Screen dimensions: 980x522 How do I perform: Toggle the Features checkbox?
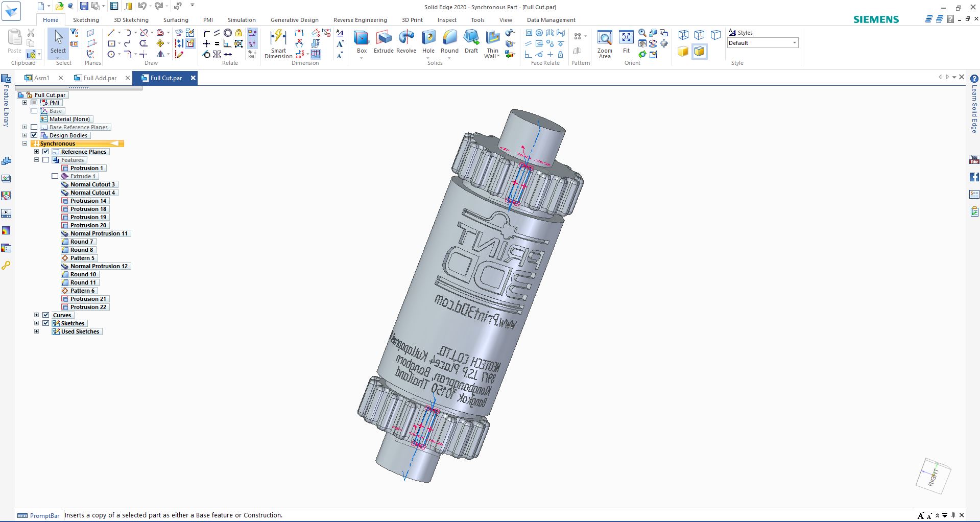46,160
